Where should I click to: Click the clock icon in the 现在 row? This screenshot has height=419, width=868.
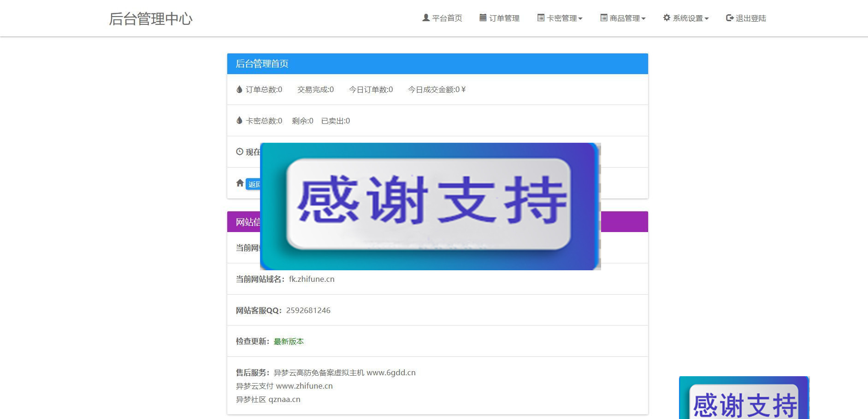click(x=239, y=151)
